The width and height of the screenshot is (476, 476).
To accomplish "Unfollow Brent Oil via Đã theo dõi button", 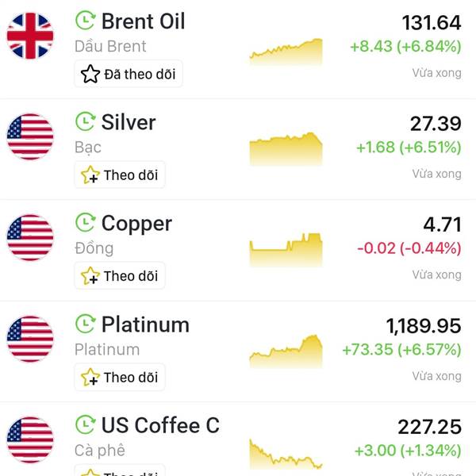I will coord(129,74).
